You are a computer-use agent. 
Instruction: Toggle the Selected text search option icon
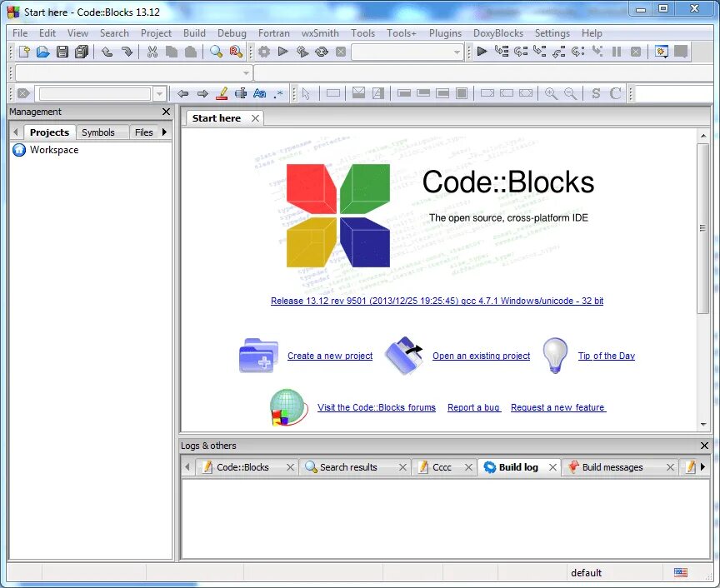[x=241, y=93]
